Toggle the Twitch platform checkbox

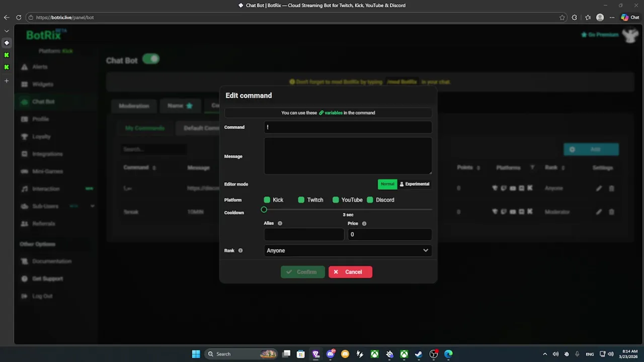click(301, 200)
